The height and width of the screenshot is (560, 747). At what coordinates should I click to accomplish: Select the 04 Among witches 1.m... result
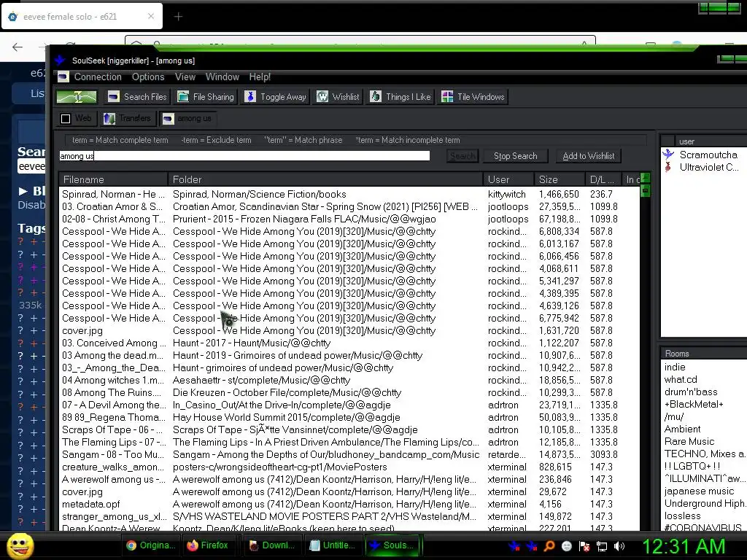click(349, 379)
